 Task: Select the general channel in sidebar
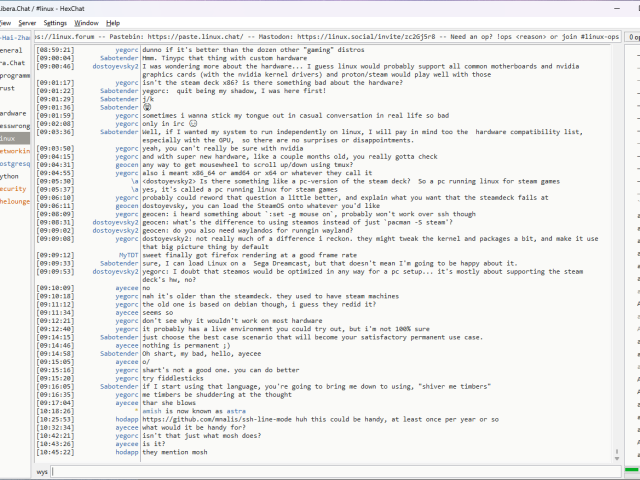(12, 49)
